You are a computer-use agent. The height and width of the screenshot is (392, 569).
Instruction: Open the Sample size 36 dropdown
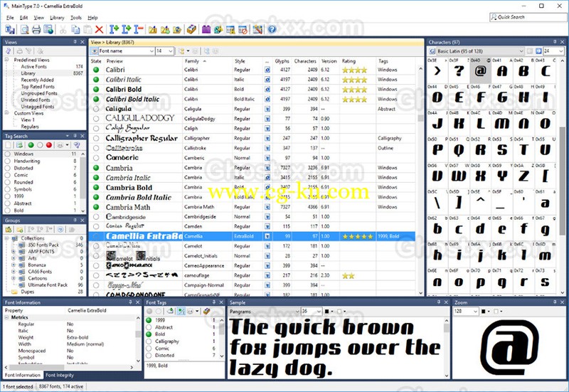click(x=319, y=312)
